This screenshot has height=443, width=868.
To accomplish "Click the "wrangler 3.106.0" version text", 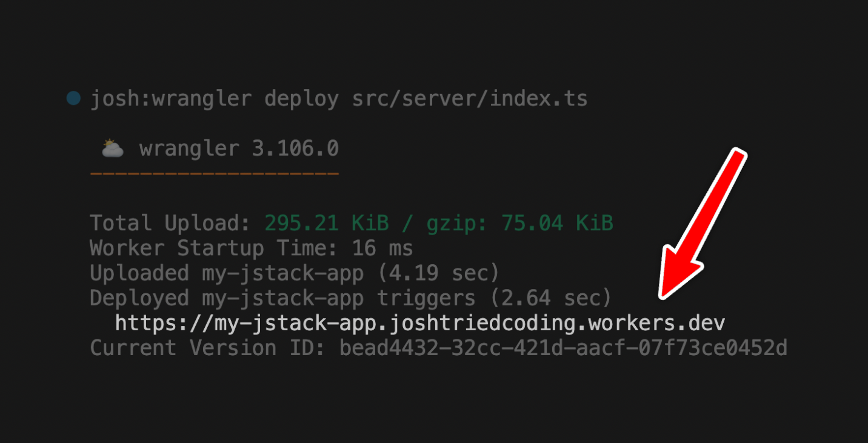I will [x=239, y=148].
